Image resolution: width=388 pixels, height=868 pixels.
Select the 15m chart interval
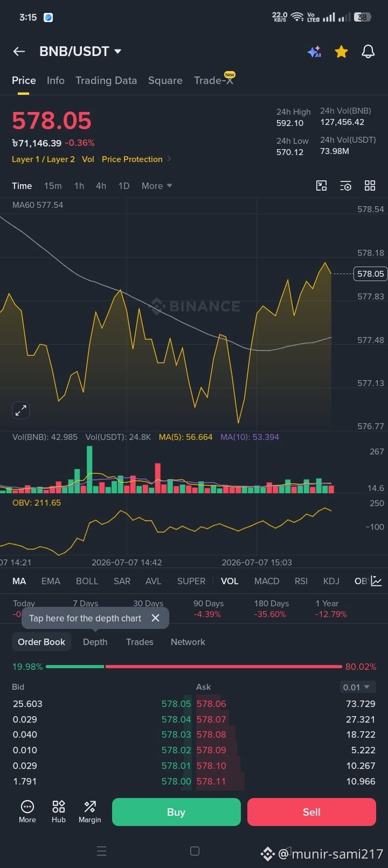[53, 186]
